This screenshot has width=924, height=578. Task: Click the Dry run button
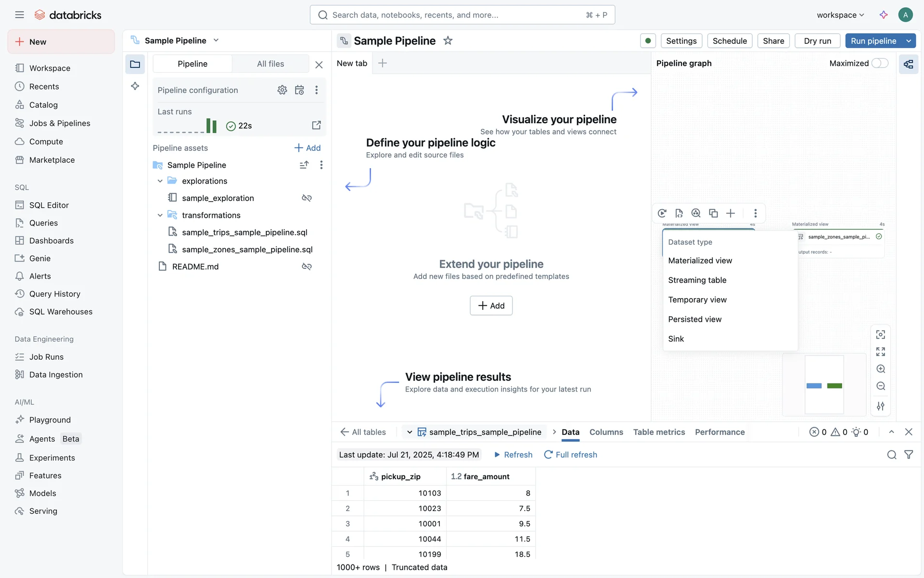(817, 41)
